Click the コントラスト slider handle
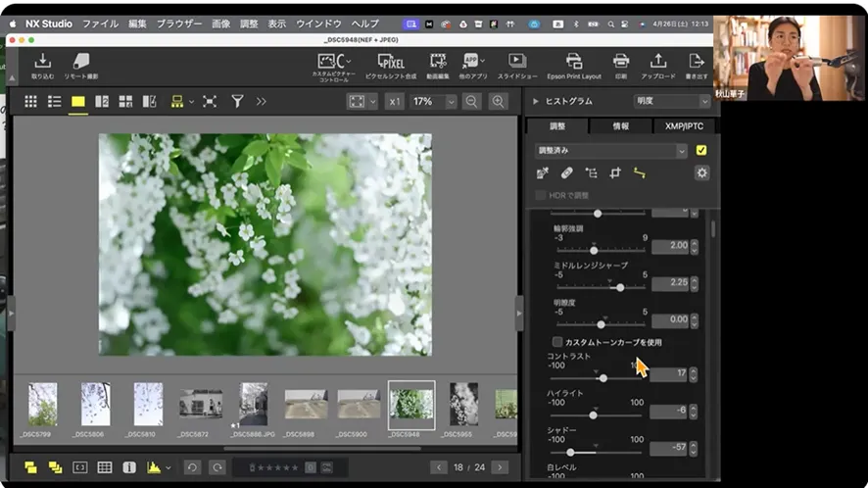 (603, 378)
